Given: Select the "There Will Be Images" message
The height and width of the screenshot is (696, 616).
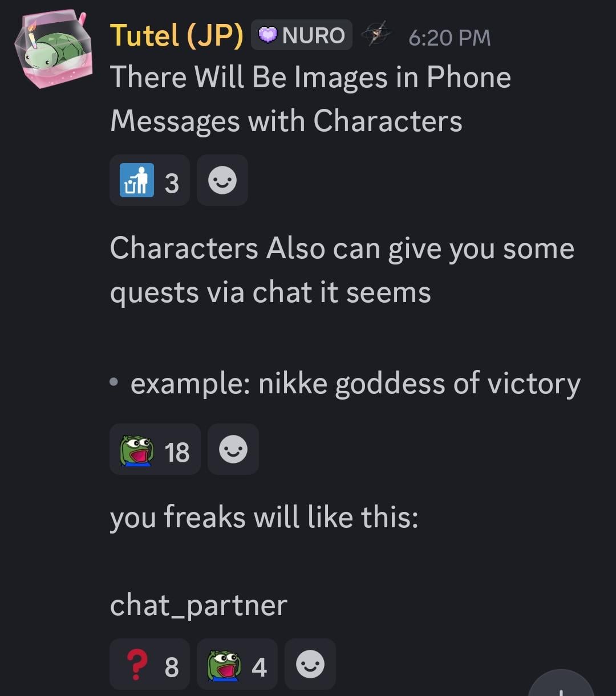Looking at the screenshot, I should [x=310, y=99].
